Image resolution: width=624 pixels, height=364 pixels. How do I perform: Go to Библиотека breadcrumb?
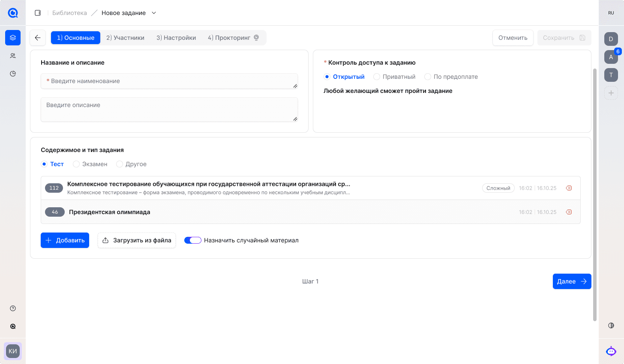click(x=69, y=13)
